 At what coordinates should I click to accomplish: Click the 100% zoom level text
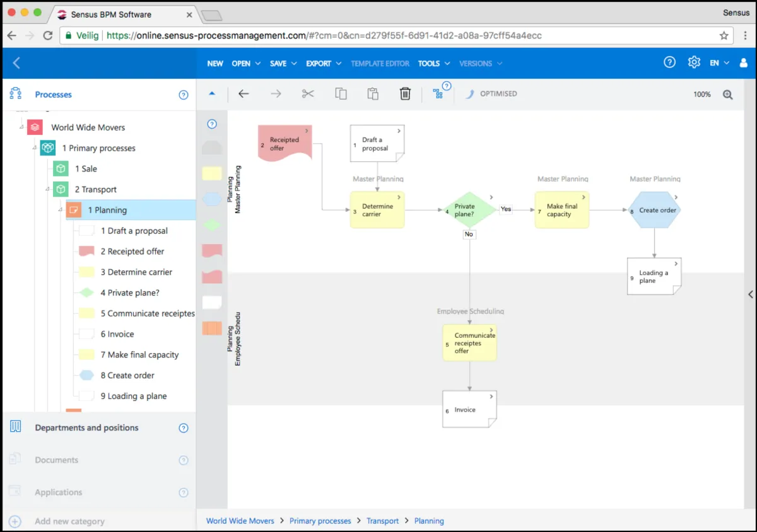[702, 95]
